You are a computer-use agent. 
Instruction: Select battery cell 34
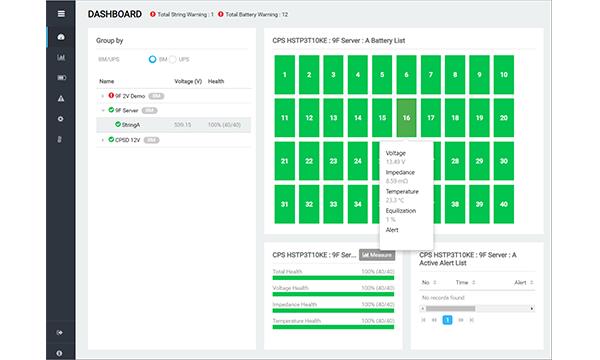357,204
